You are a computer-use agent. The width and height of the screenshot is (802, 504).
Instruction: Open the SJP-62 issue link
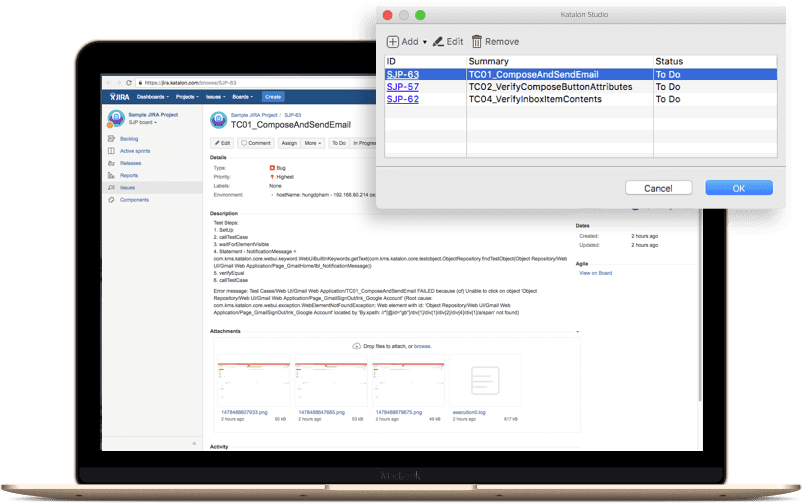(403, 99)
